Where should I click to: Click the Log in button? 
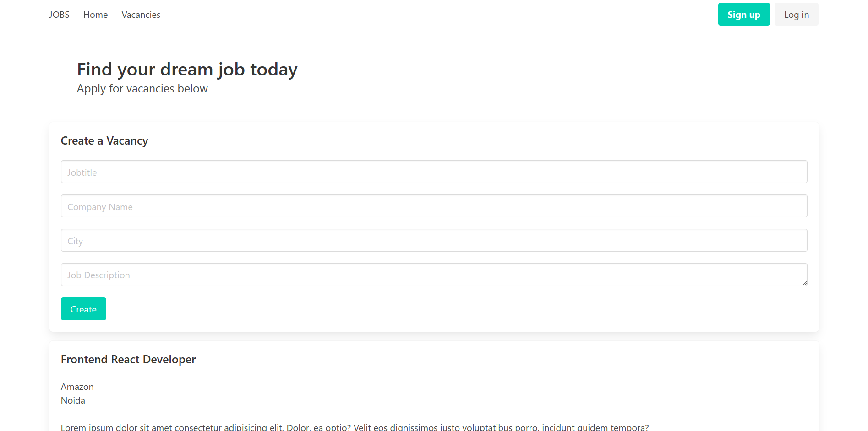point(796,14)
